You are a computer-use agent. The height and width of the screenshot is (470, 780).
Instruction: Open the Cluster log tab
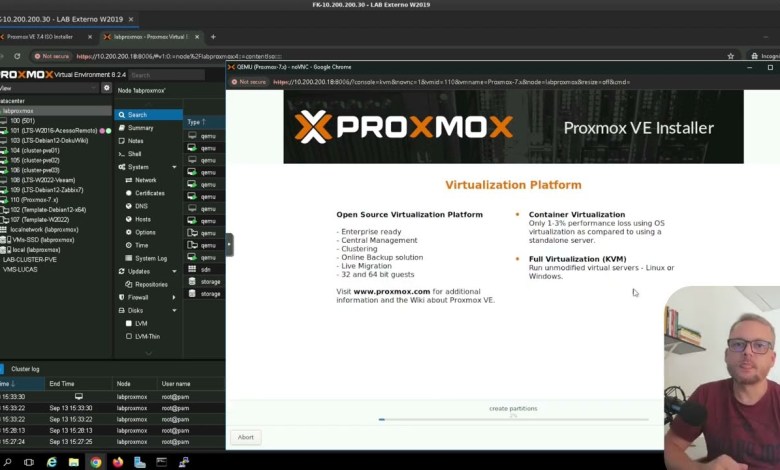[x=25, y=369]
